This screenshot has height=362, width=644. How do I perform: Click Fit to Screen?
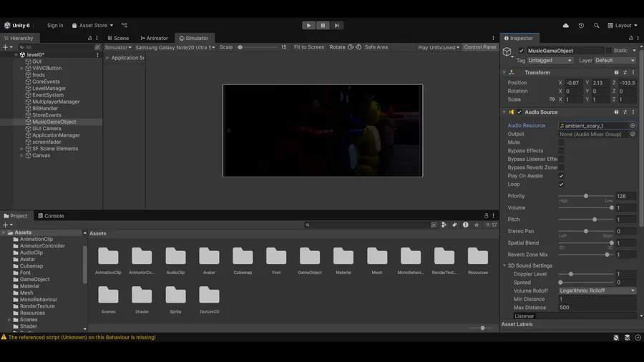click(x=309, y=47)
